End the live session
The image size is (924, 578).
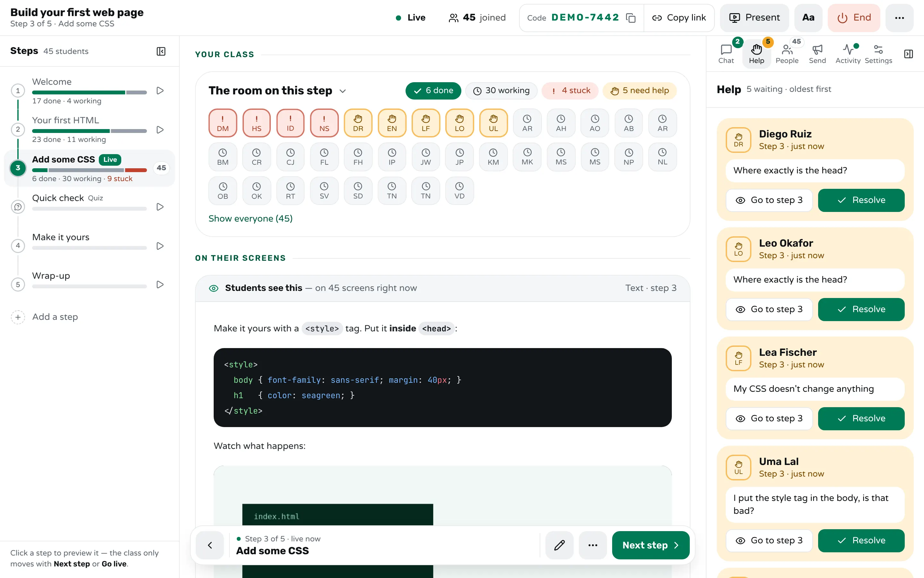[x=854, y=18]
